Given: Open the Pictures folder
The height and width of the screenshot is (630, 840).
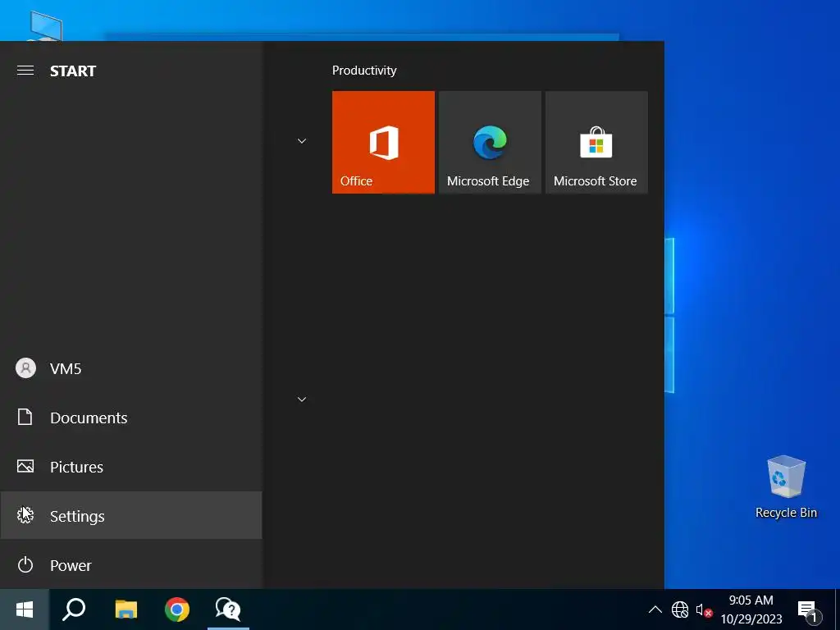Looking at the screenshot, I should (x=130, y=467).
